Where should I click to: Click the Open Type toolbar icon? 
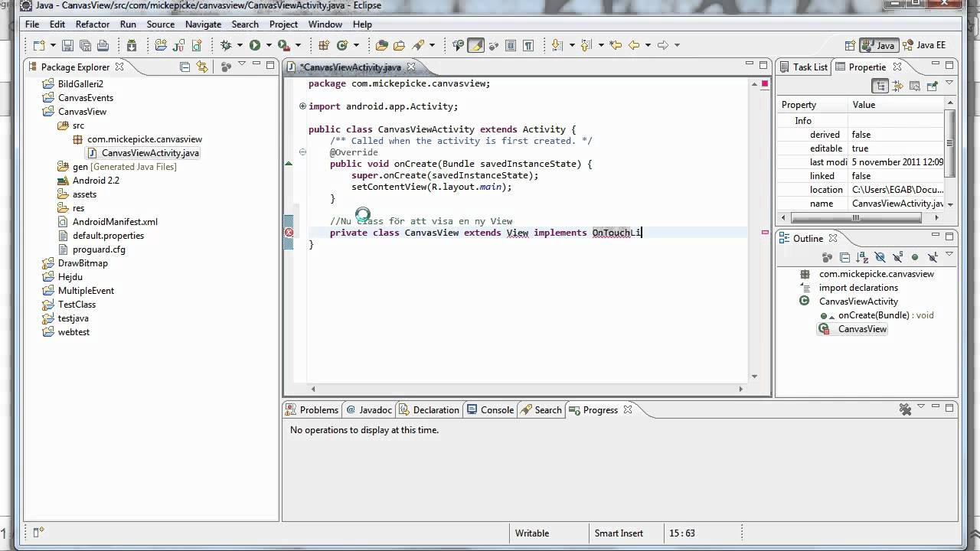pos(382,45)
